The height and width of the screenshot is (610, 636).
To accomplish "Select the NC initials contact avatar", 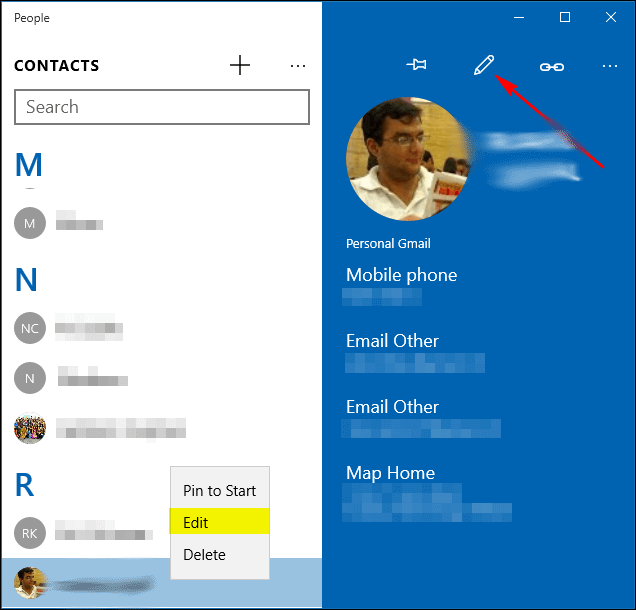I will coord(30,328).
